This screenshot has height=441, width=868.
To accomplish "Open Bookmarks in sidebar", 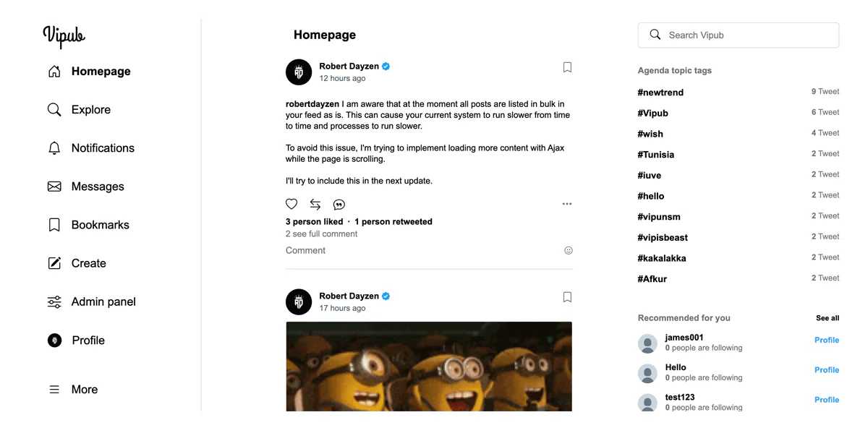I will pyautogui.click(x=88, y=225).
